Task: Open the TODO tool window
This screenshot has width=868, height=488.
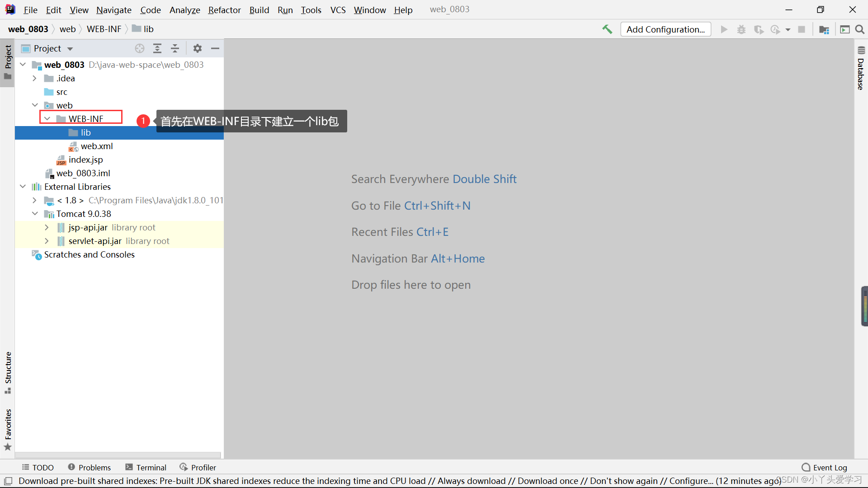Action: tap(38, 467)
